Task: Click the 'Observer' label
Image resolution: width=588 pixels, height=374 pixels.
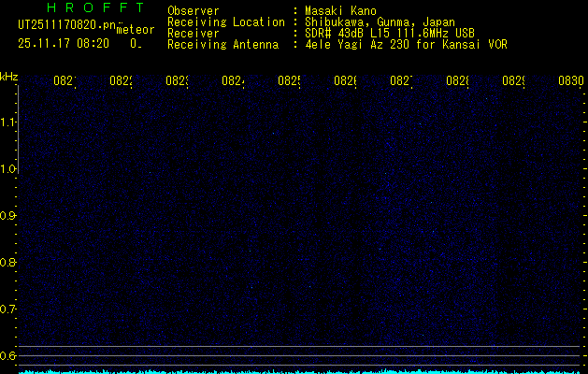Action: tap(194, 11)
